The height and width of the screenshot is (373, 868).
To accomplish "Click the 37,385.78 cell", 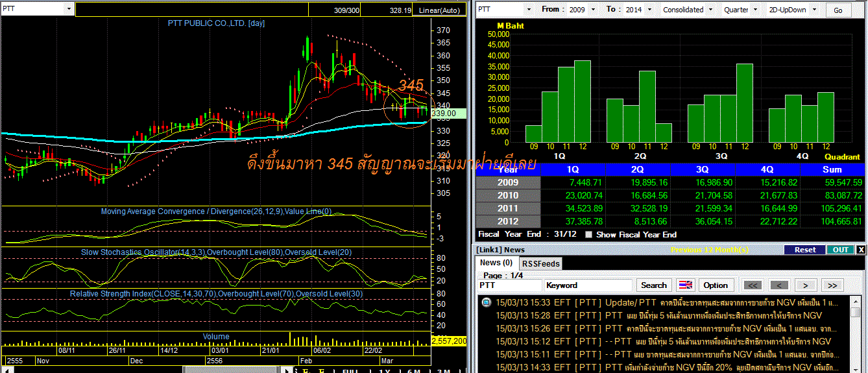I will click(573, 221).
